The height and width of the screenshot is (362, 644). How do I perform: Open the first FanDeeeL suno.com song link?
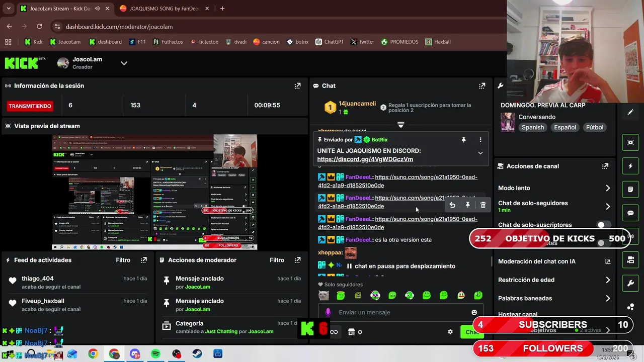[397, 181]
